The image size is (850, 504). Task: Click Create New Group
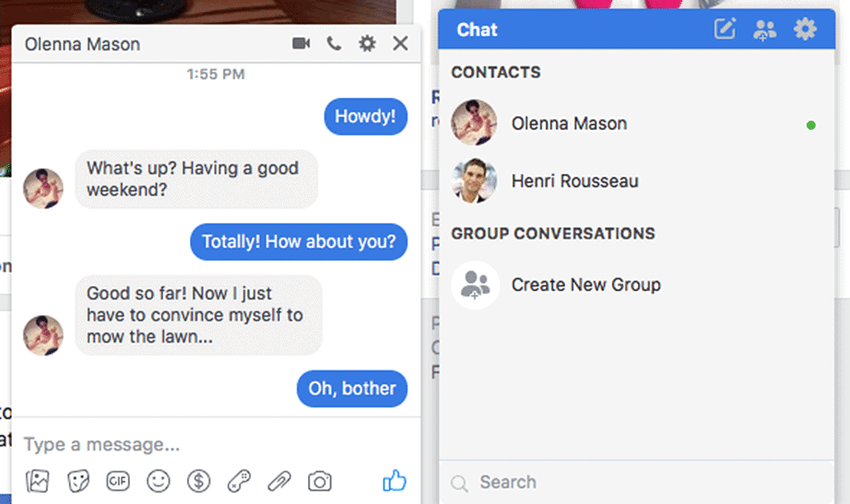pyautogui.click(x=585, y=285)
